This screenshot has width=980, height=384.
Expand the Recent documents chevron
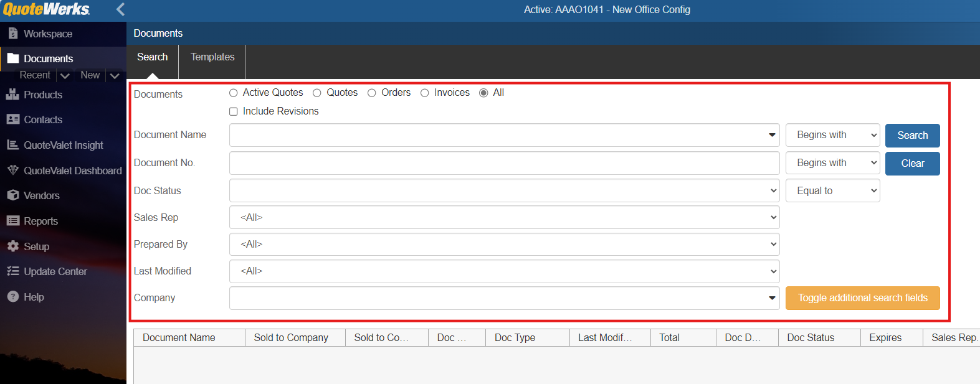(65, 76)
